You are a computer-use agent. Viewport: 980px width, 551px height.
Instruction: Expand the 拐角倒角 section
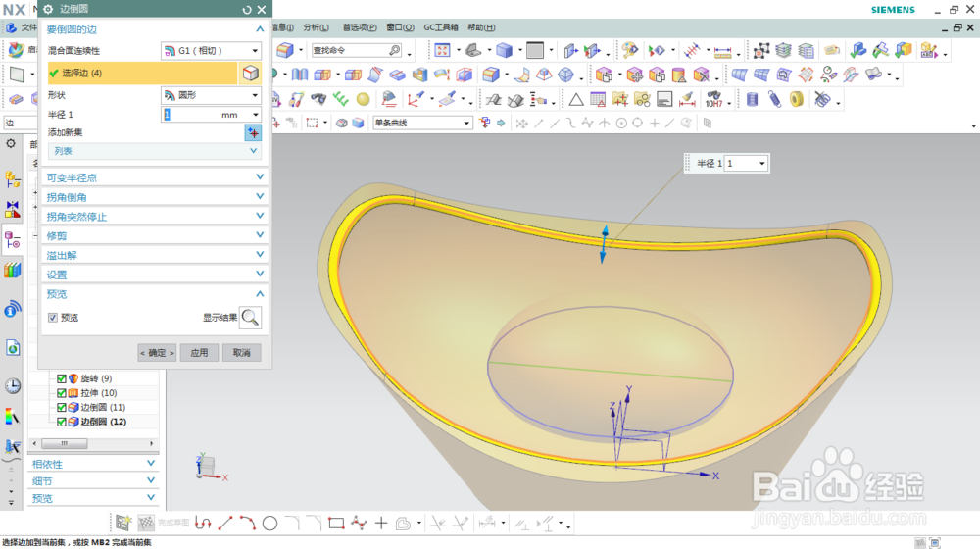pos(154,197)
